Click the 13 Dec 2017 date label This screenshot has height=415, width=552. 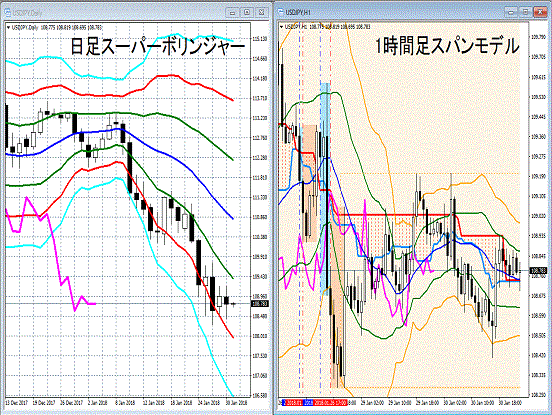point(17,402)
